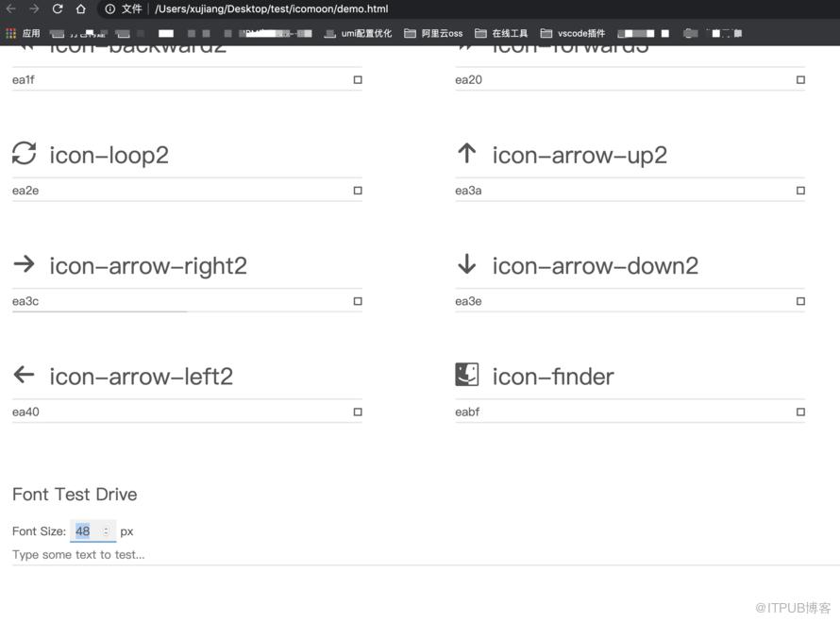Click the icon-finder face glyph

pyautogui.click(x=466, y=375)
